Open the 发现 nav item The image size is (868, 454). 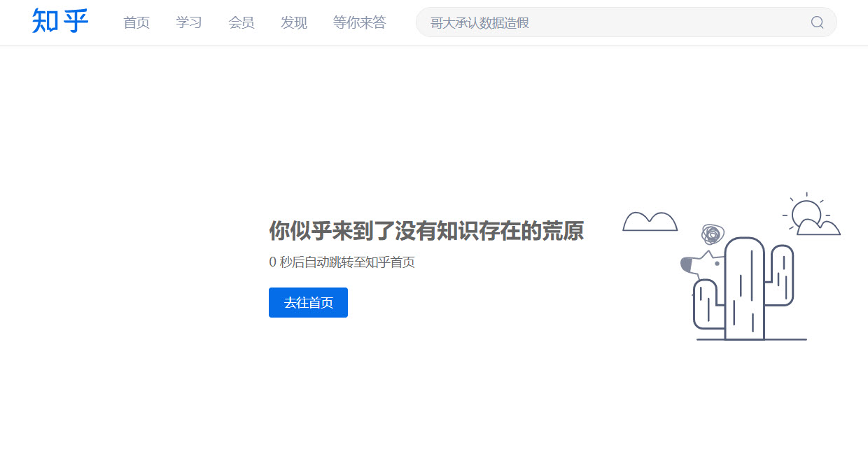(x=294, y=22)
